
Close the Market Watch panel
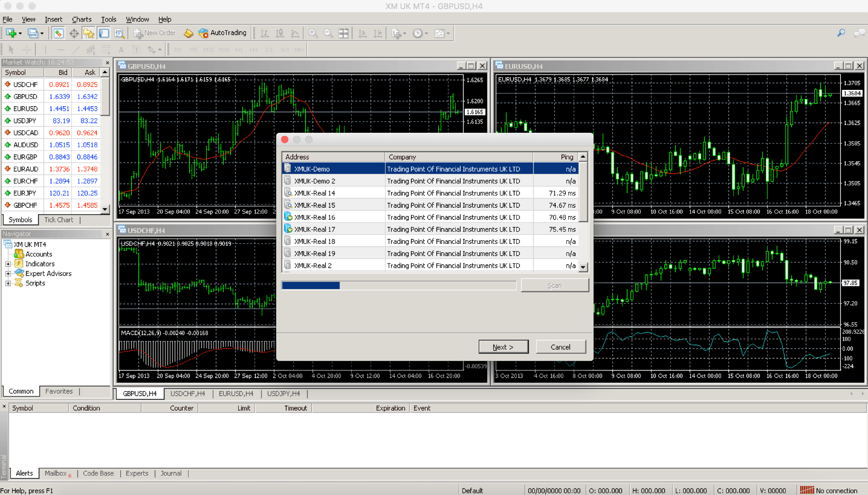[107, 62]
